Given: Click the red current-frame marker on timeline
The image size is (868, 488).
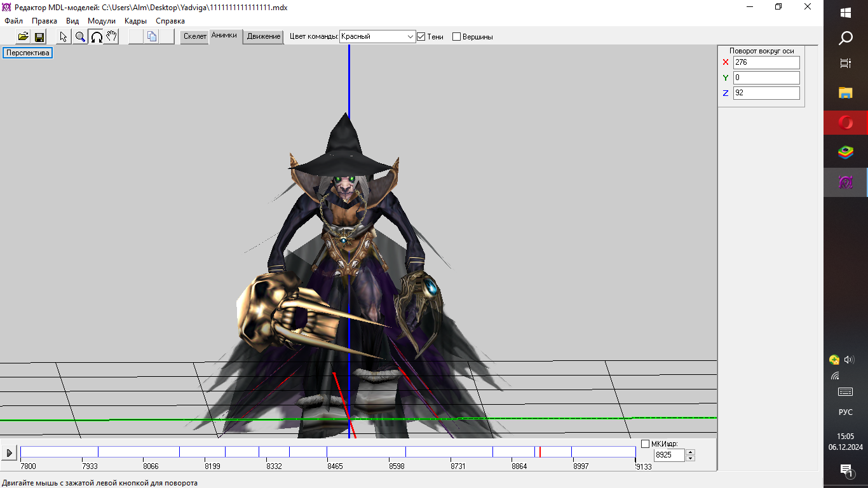Looking at the screenshot, I should click(539, 452).
